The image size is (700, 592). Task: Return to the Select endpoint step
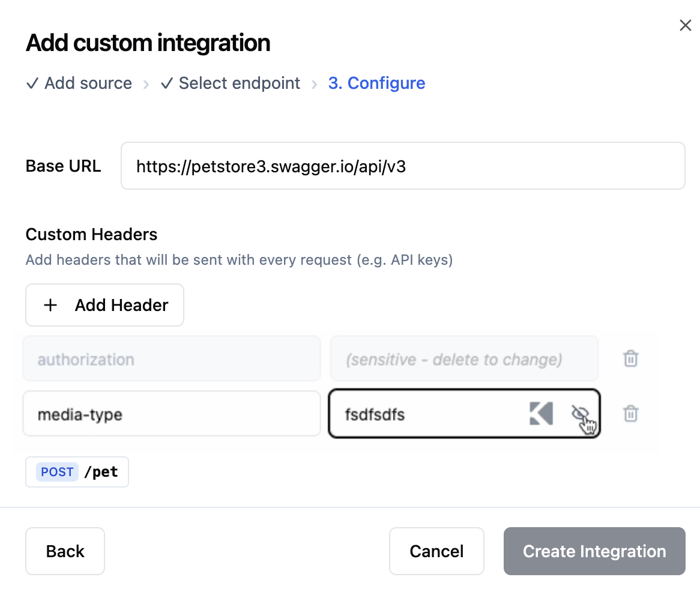pyautogui.click(x=238, y=83)
